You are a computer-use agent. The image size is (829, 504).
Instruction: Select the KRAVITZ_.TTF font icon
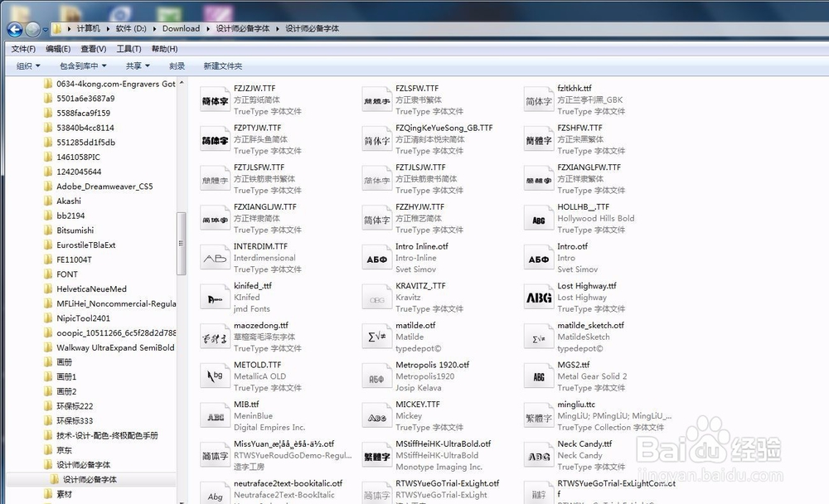pos(376,298)
